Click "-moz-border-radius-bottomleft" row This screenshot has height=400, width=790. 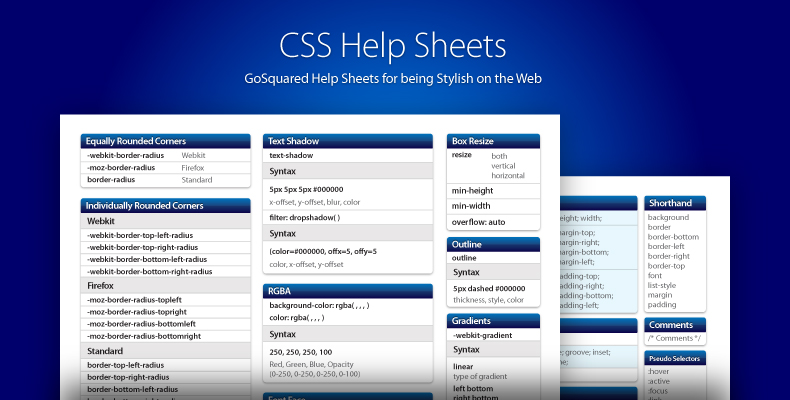click(x=165, y=324)
